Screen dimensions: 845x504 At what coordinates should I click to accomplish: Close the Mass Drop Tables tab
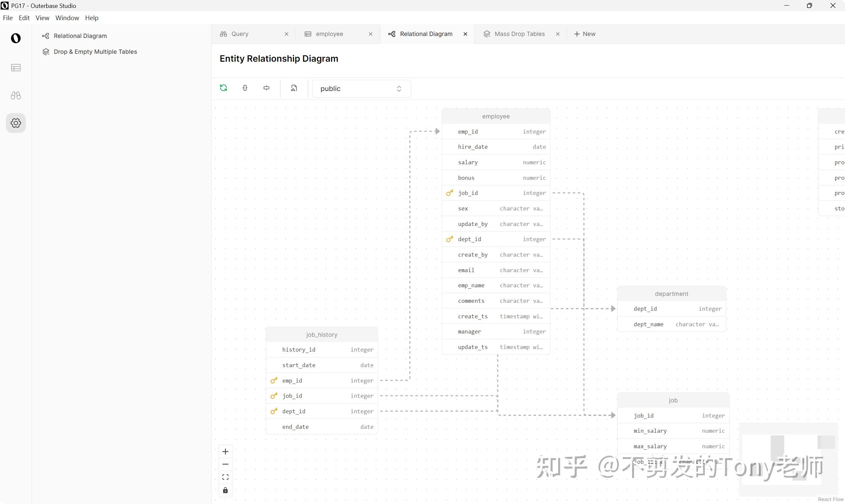pos(558,34)
